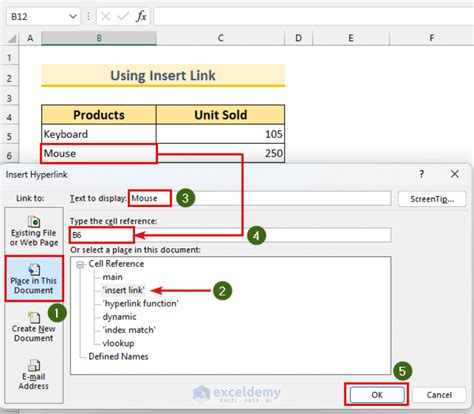Image resolution: width=474 pixels, height=414 pixels.
Task: Click the formula bar enter checkmark icon
Action: point(123,16)
